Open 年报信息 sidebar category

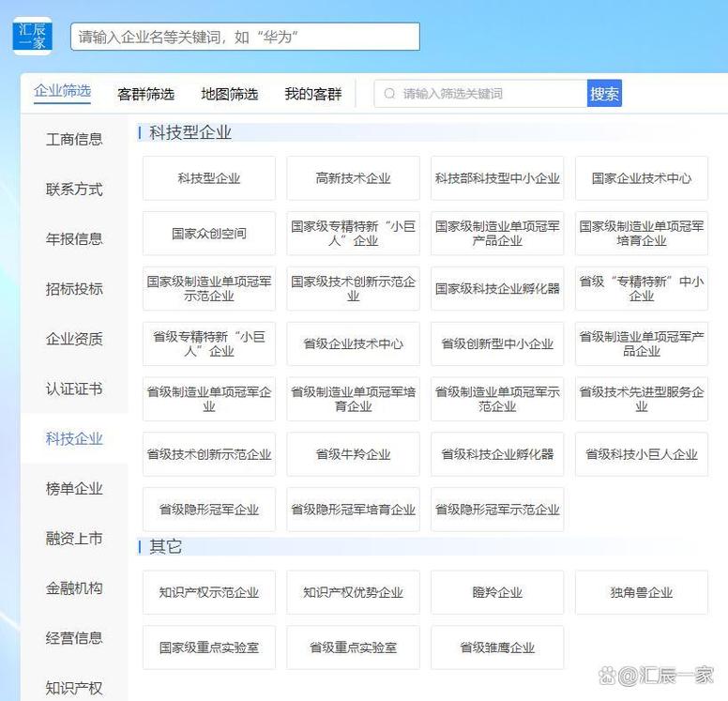pyautogui.click(x=74, y=238)
